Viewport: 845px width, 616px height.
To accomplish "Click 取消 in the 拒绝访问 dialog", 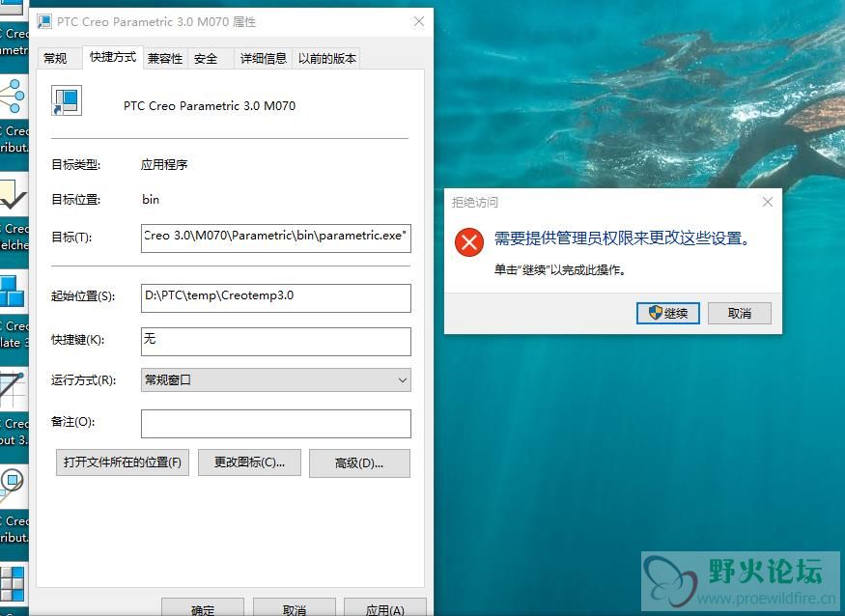I will (x=740, y=313).
